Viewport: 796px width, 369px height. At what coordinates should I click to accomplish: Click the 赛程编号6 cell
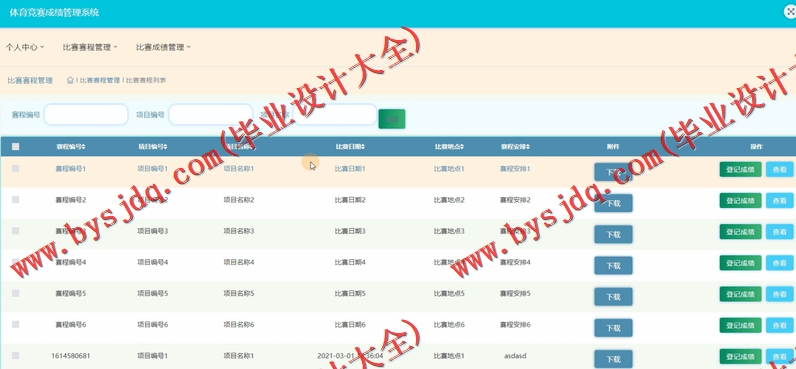pyautogui.click(x=71, y=324)
